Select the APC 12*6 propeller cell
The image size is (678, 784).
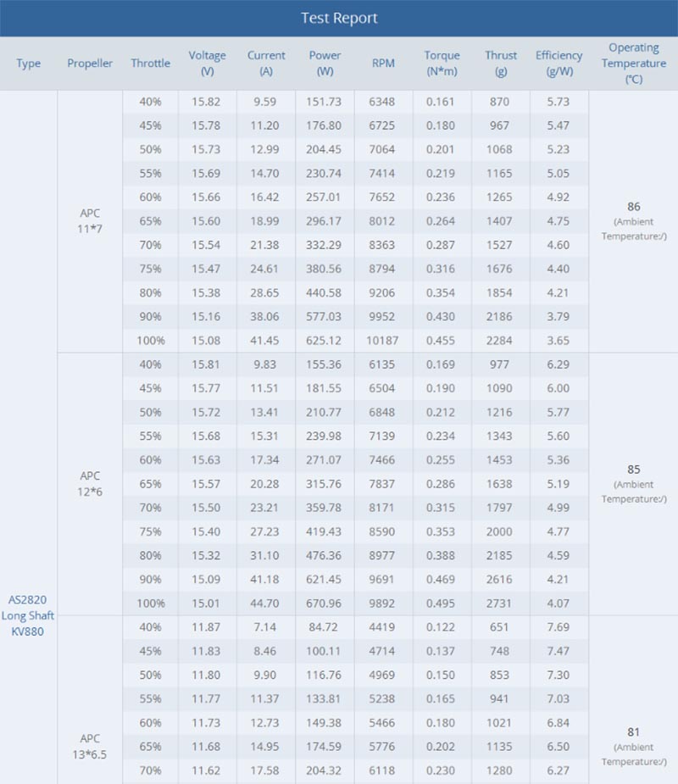(x=90, y=484)
